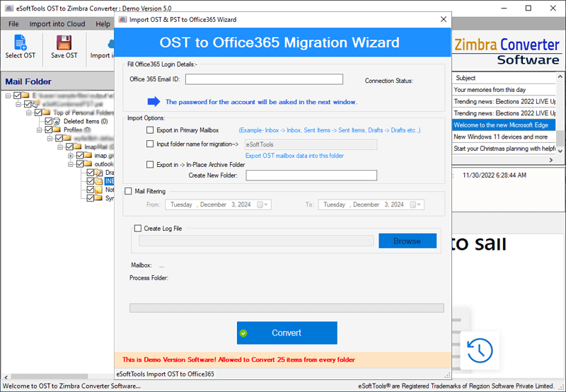
Task: Toggle Export in In-Place Archive Folder
Action: (150, 165)
